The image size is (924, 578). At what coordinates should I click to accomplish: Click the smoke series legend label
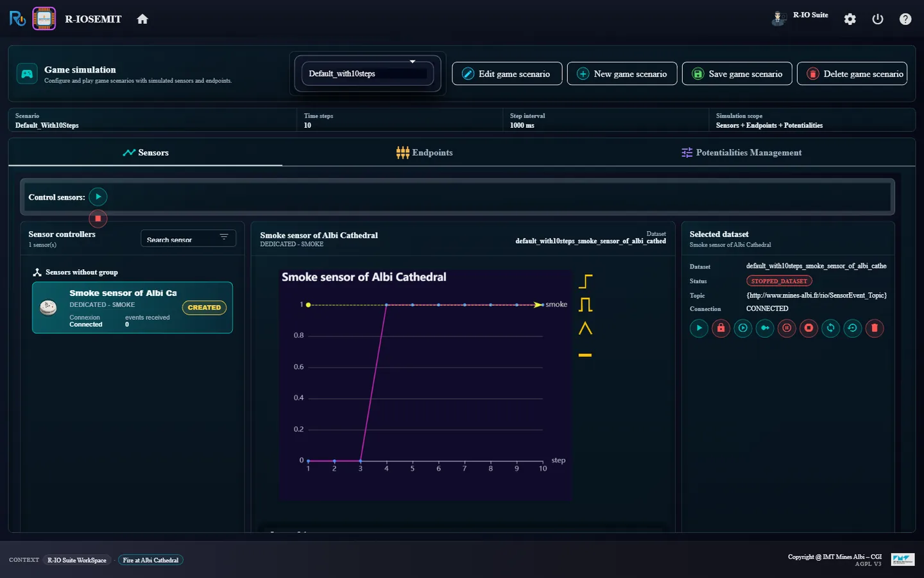pos(556,304)
